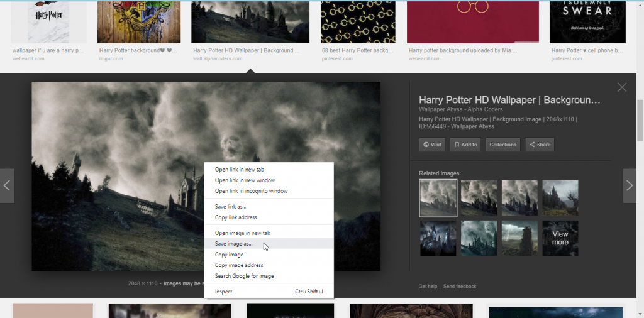Open the teal cloudy castle related image
This screenshot has height=318, width=644.
(479, 238)
